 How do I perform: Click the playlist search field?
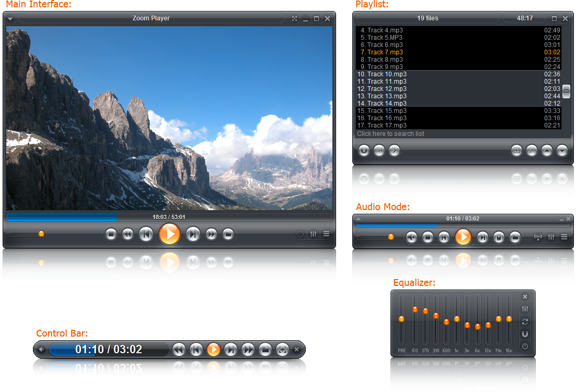458,134
